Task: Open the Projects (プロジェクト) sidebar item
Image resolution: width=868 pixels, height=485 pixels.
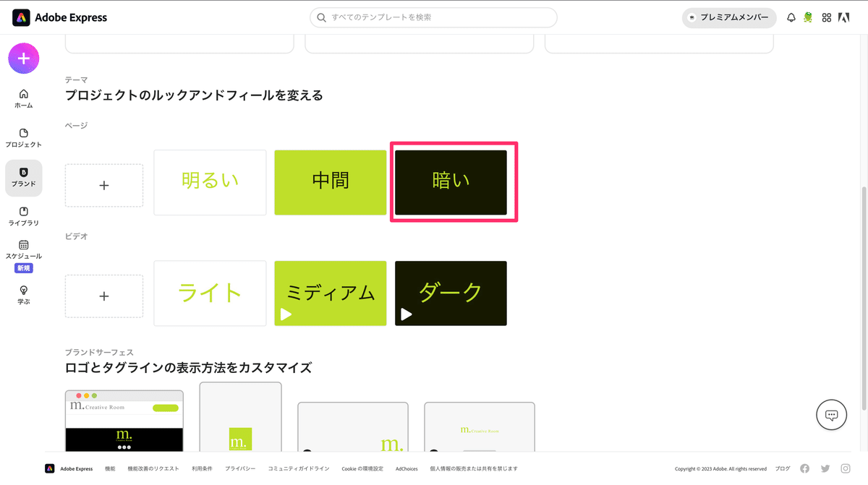Action: click(x=23, y=138)
